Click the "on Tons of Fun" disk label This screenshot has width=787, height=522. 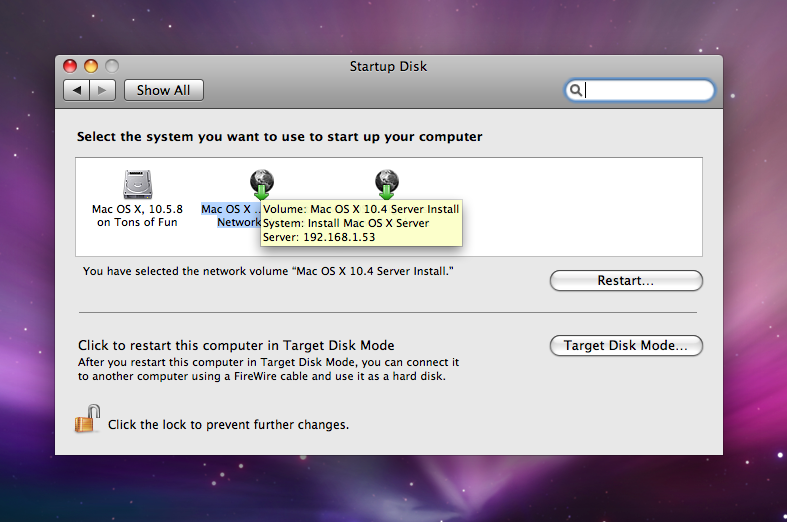tap(137, 222)
